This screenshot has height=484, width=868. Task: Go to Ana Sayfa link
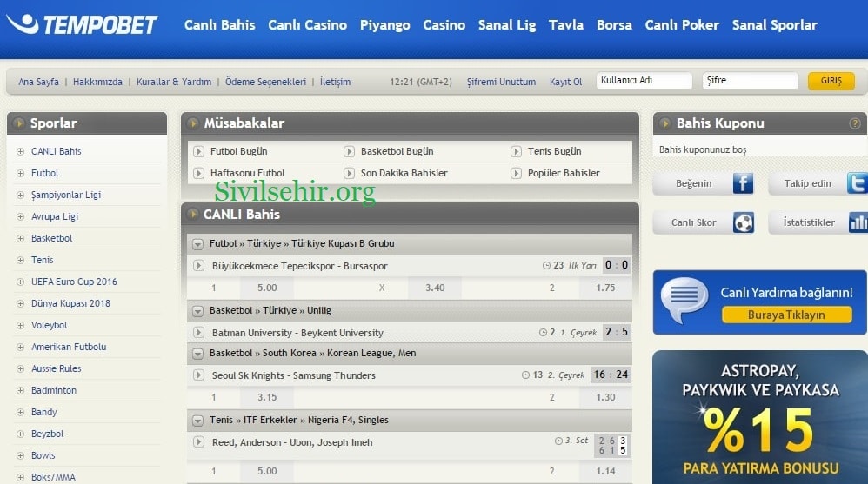[38, 82]
